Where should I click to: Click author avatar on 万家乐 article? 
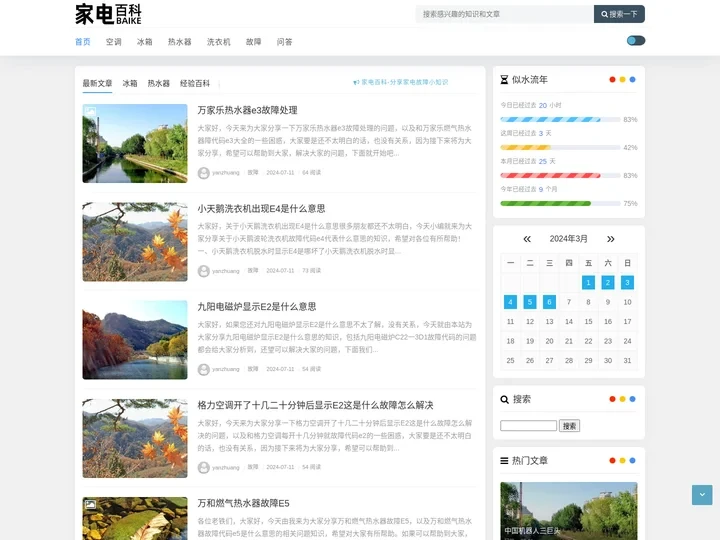pyautogui.click(x=203, y=173)
